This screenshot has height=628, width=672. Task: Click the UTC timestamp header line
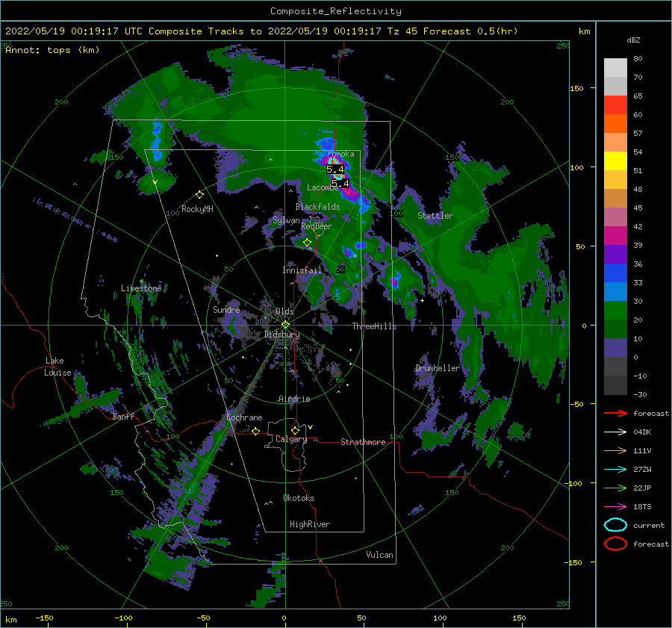[x=261, y=31]
